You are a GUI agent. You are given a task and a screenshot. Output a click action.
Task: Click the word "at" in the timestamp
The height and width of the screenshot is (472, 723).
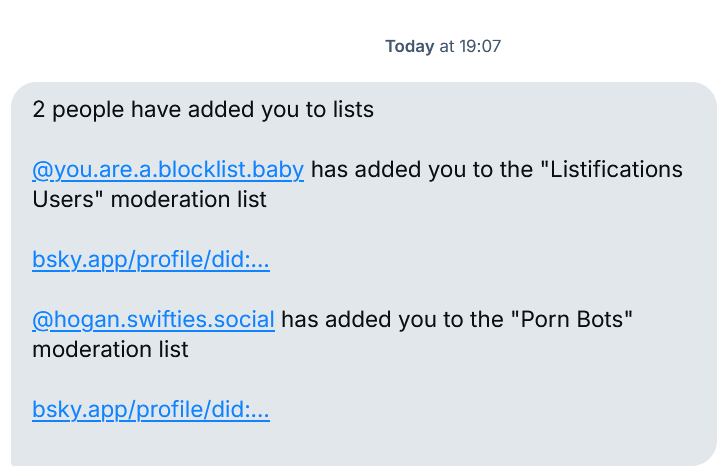pos(446,46)
